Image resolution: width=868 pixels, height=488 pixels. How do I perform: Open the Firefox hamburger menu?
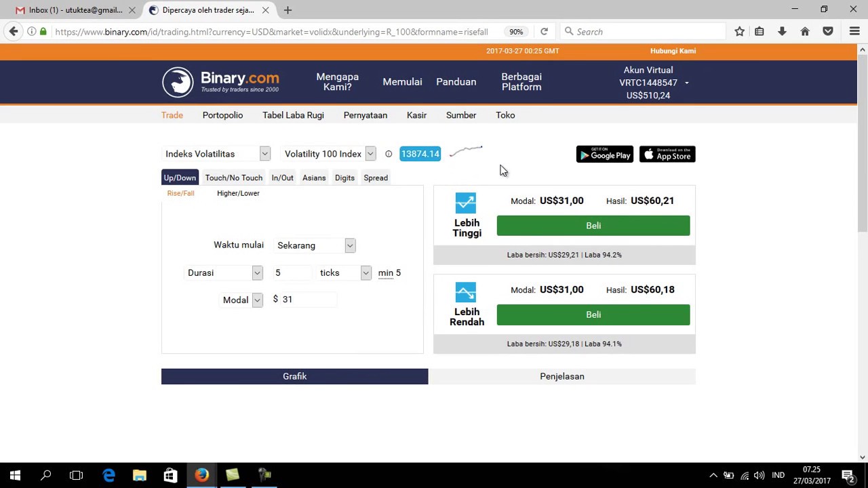tap(854, 31)
